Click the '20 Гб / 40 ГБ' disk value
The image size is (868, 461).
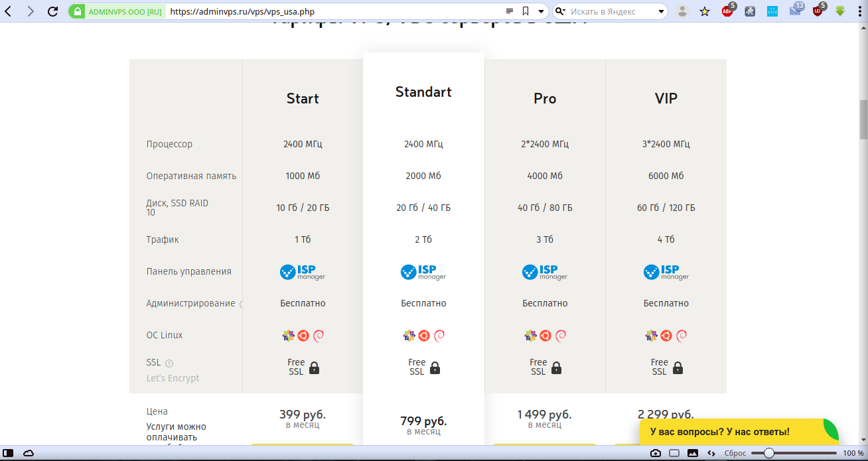pyautogui.click(x=423, y=208)
